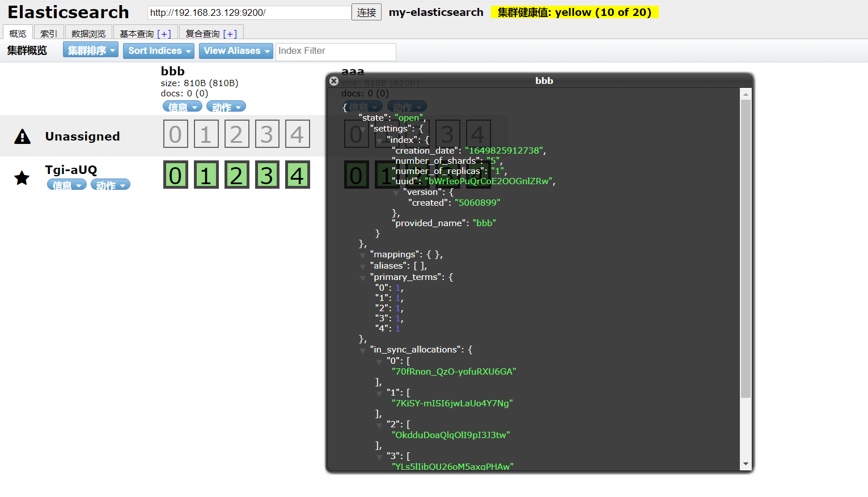Image resolution: width=868 pixels, height=497 pixels.
Task: Click the bbb index name heading
Action: [173, 71]
